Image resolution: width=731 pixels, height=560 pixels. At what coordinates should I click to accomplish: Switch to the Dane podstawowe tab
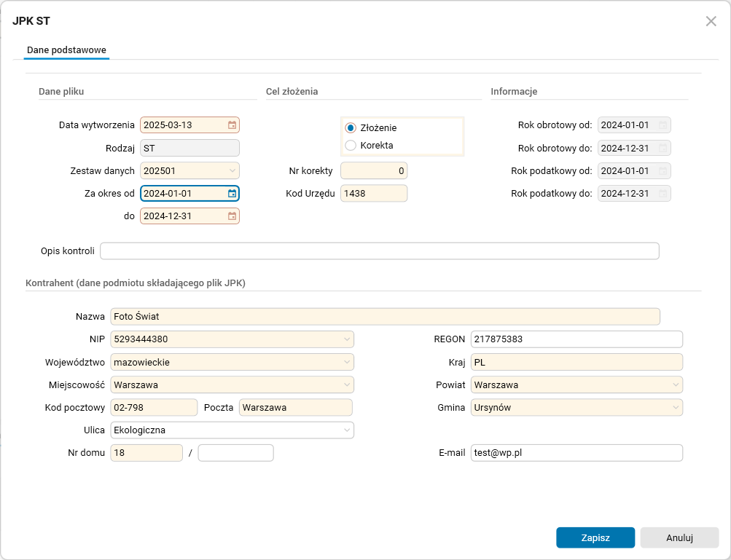tap(67, 50)
